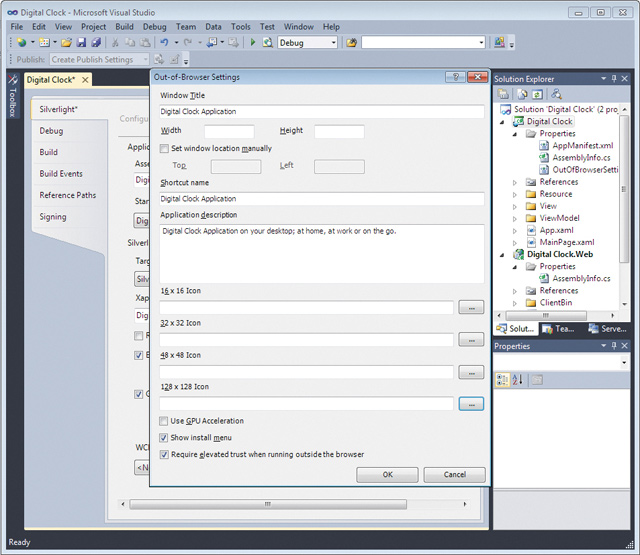
Task: Expand the Resource folder
Action: [515, 194]
